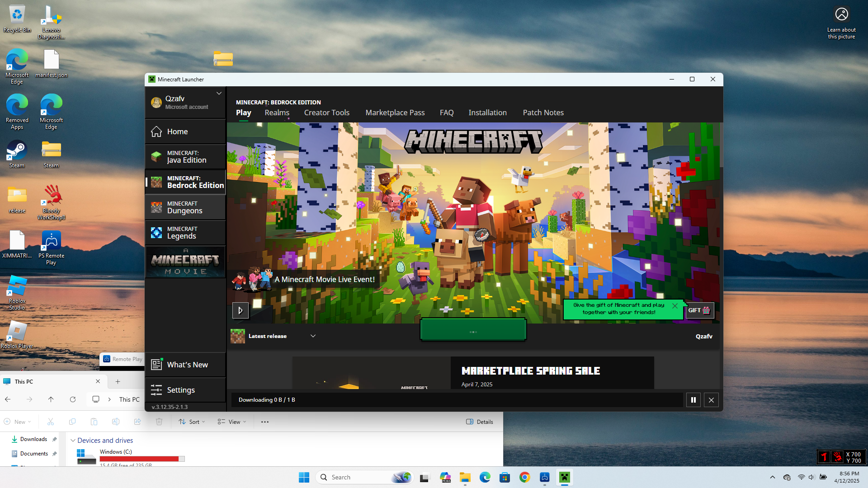This screenshot has width=868, height=488.
Task: Select the release folder on desktop
Action: click(x=17, y=199)
